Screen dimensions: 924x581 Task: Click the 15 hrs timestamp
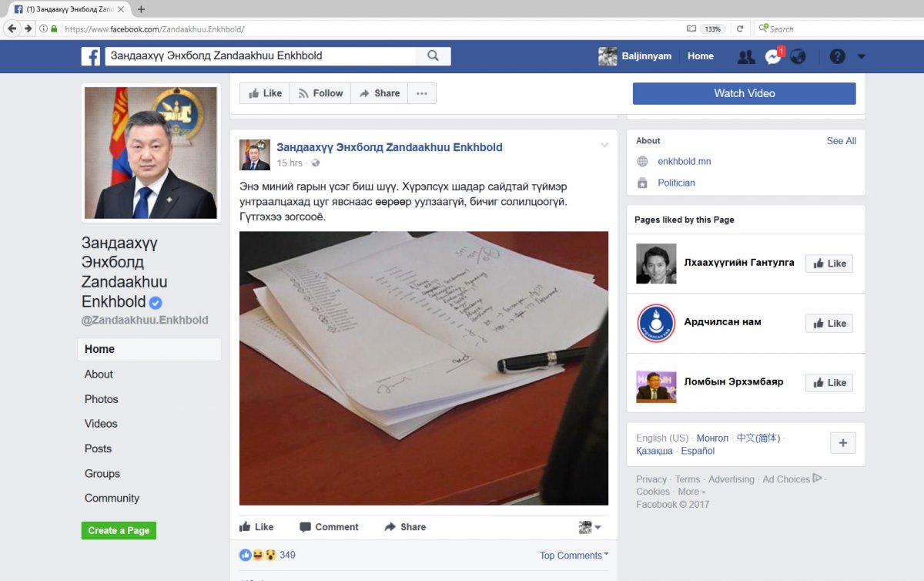point(290,163)
